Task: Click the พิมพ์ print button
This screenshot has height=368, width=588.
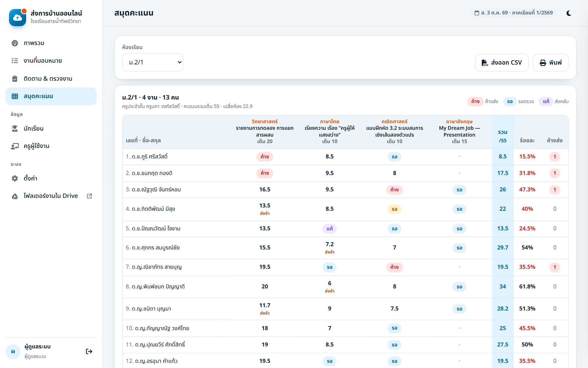Action: [550, 63]
